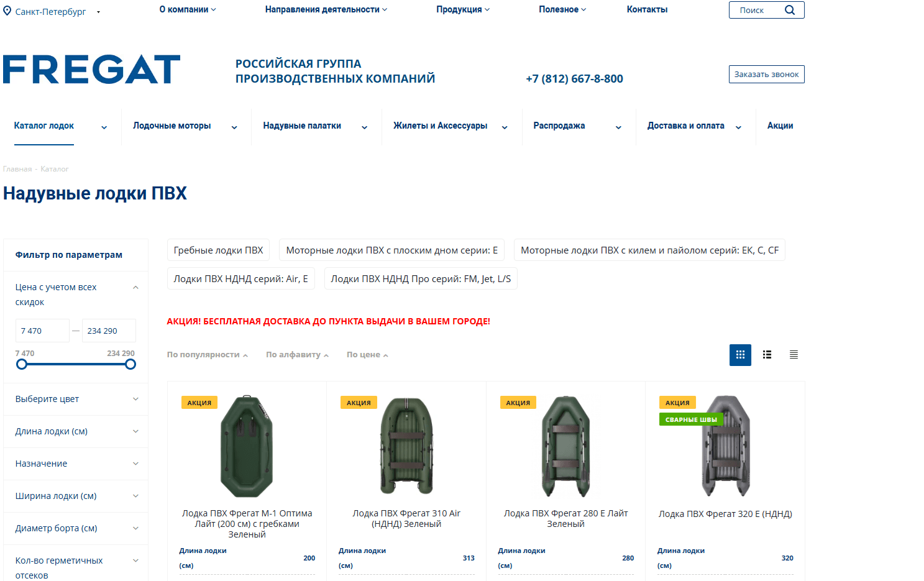924x581 pixels.
Task: Select the Гребные лодки ПВХ category link
Action: [219, 250]
